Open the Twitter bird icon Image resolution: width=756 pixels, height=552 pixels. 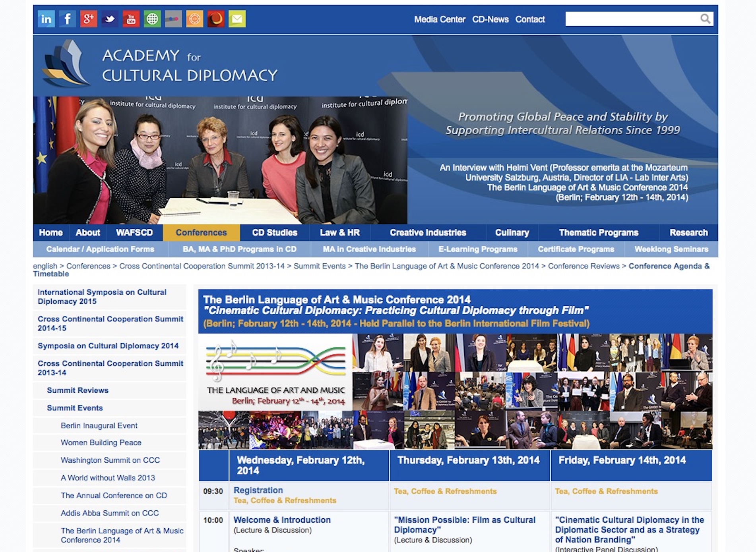coord(110,19)
